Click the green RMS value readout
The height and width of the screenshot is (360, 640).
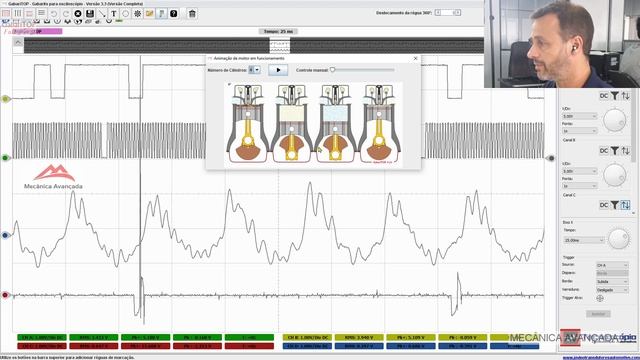point(93,338)
